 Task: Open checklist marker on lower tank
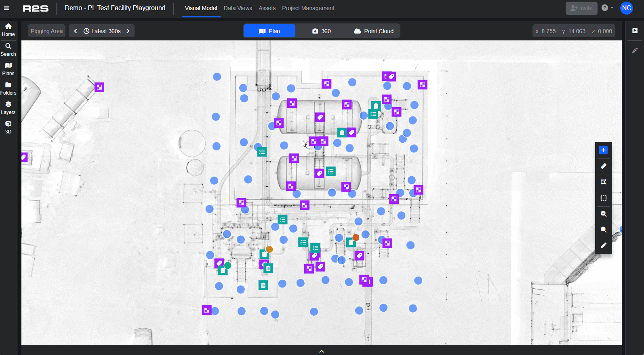(331, 171)
